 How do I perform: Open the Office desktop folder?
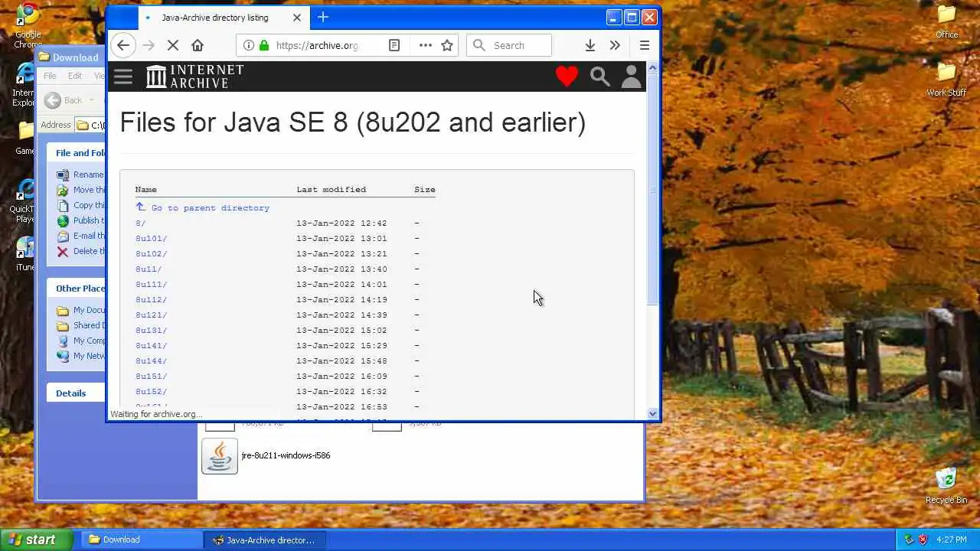click(x=947, y=21)
